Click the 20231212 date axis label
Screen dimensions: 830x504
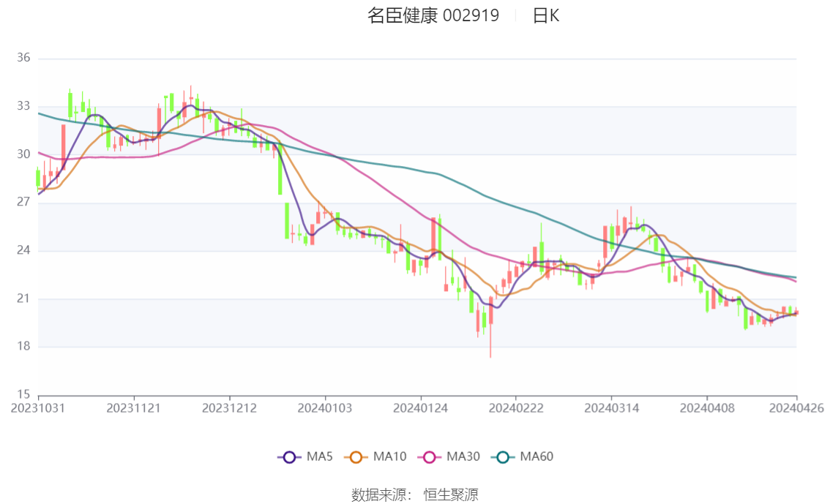pyautogui.click(x=230, y=407)
